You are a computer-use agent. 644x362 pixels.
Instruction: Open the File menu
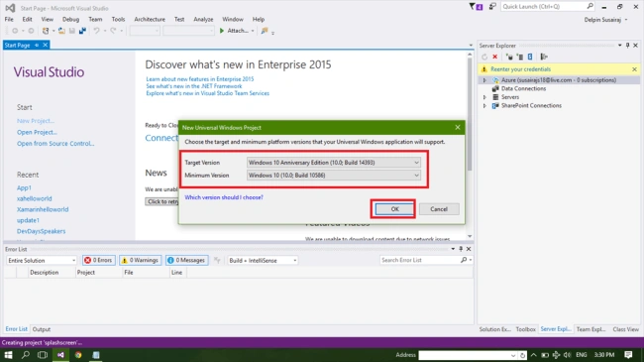pos(9,19)
